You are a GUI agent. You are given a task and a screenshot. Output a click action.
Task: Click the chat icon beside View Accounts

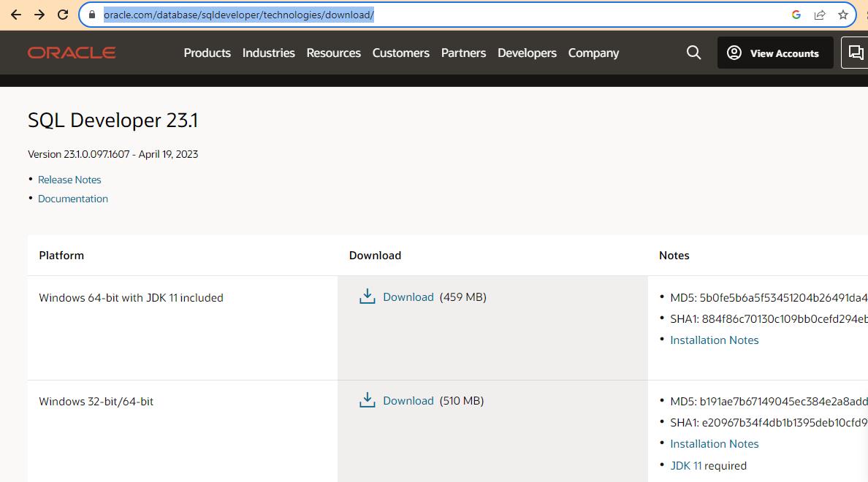856,53
